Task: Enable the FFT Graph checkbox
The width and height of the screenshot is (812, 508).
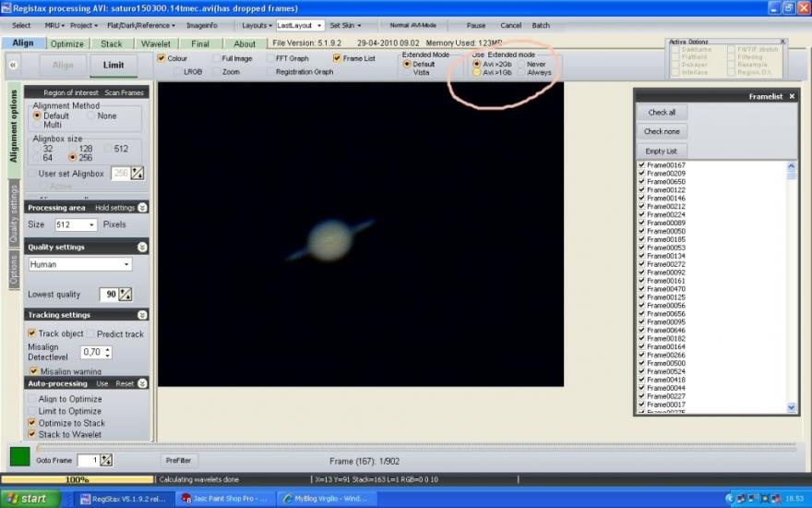Action: [269, 58]
